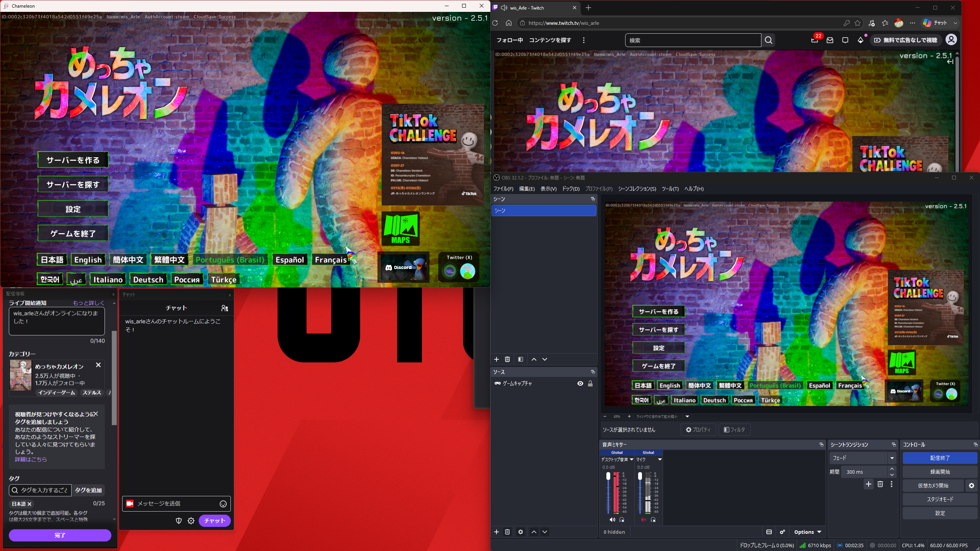Delete scene transition with trash icon

click(x=880, y=484)
